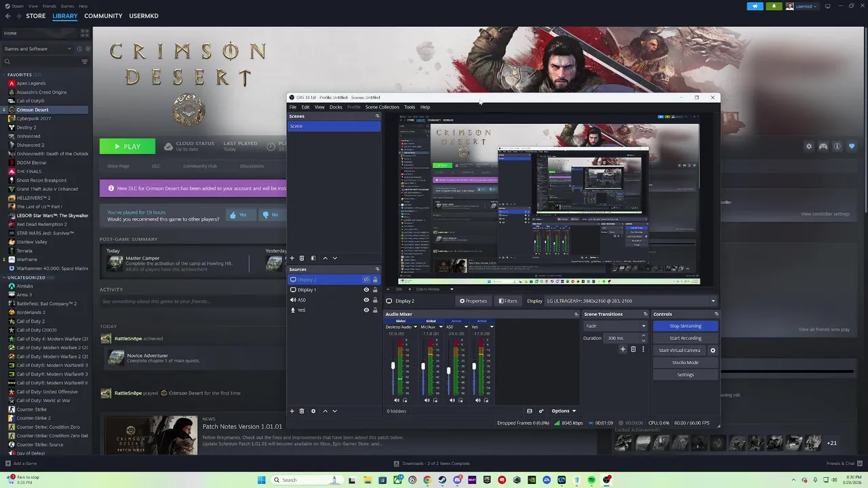Hide the Yeti source eye icon
Image resolution: width=868 pixels, height=488 pixels.
coord(366,310)
